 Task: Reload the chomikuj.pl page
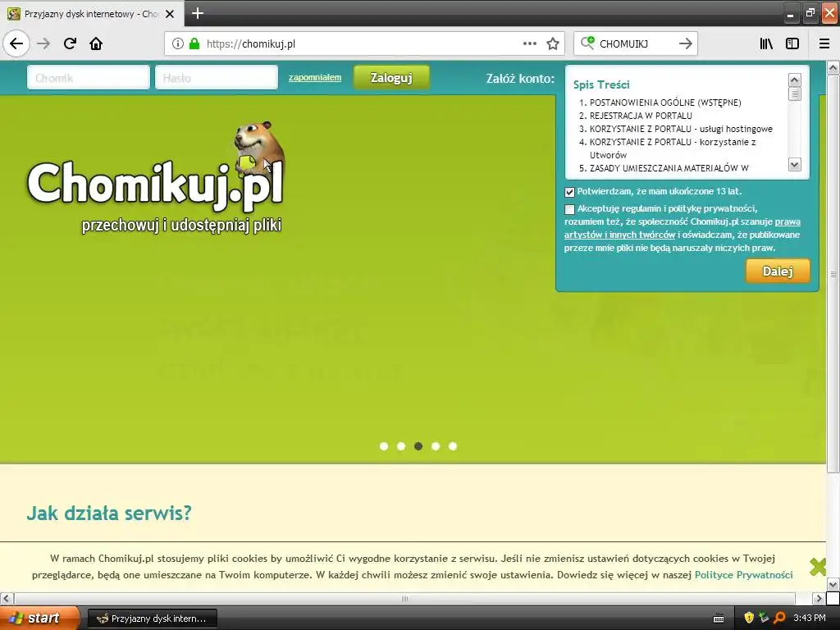pos(70,44)
